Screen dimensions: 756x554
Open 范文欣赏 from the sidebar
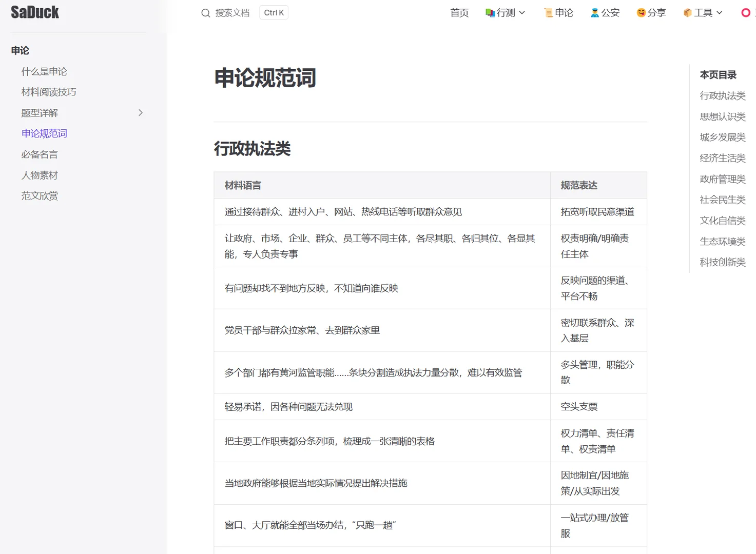[40, 195]
